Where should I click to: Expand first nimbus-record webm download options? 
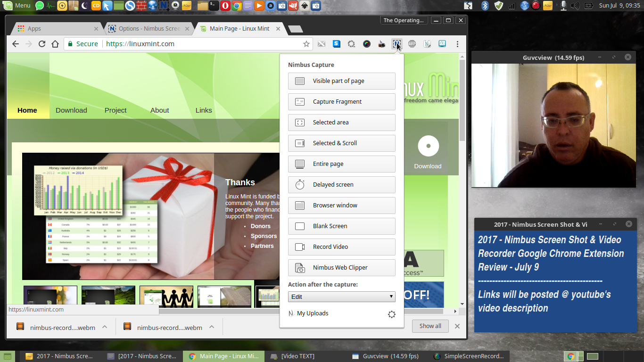[x=105, y=327]
